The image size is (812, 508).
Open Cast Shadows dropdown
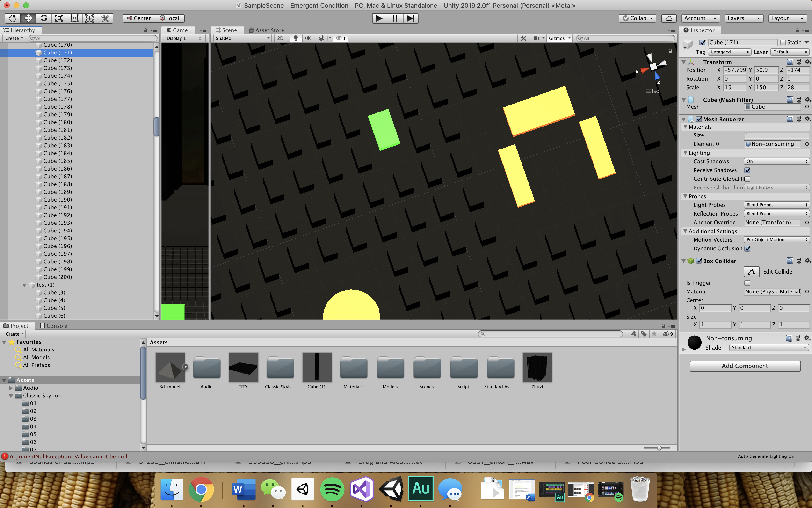click(777, 162)
